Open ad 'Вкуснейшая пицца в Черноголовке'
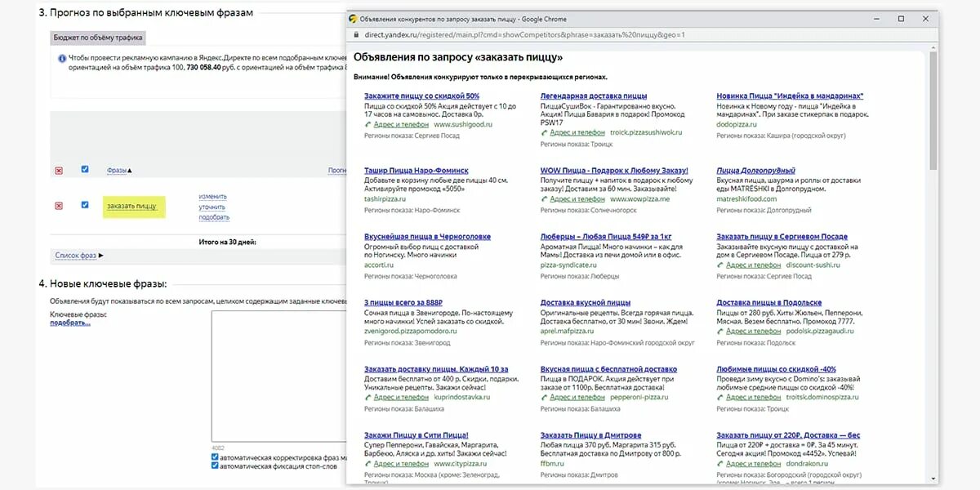Viewport: 980px width, 490px height. (x=428, y=237)
